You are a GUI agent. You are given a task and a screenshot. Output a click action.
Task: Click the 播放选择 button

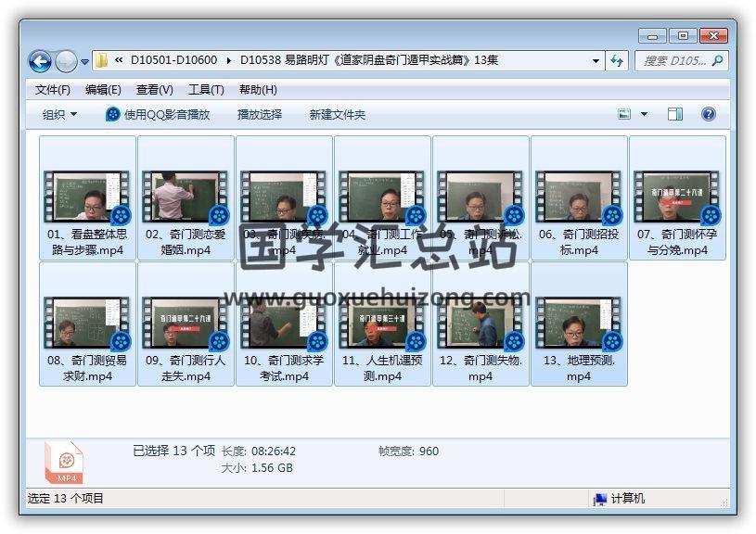(x=260, y=114)
